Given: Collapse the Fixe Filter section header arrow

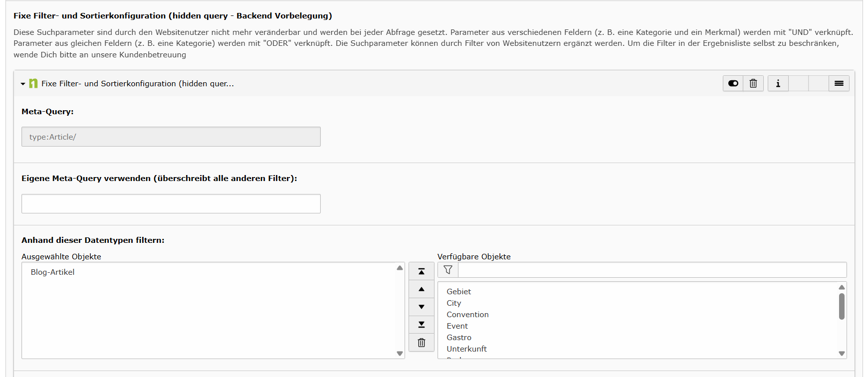Looking at the screenshot, I should pyautogui.click(x=23, y=84).
